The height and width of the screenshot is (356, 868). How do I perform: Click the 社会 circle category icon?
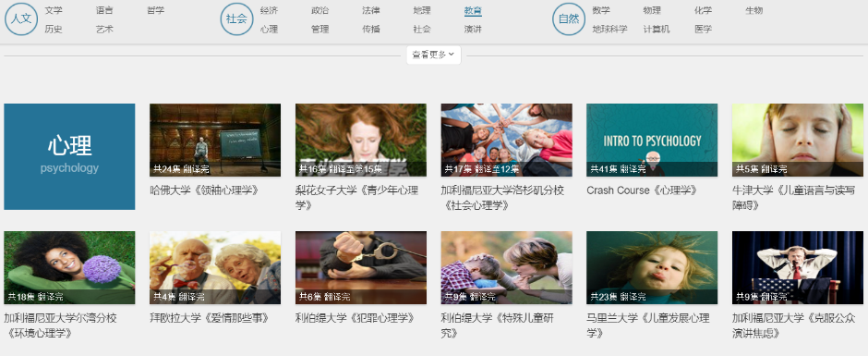point(236,18)
